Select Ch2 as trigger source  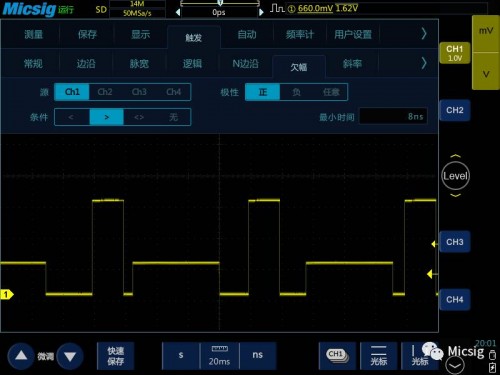point(105,92)
